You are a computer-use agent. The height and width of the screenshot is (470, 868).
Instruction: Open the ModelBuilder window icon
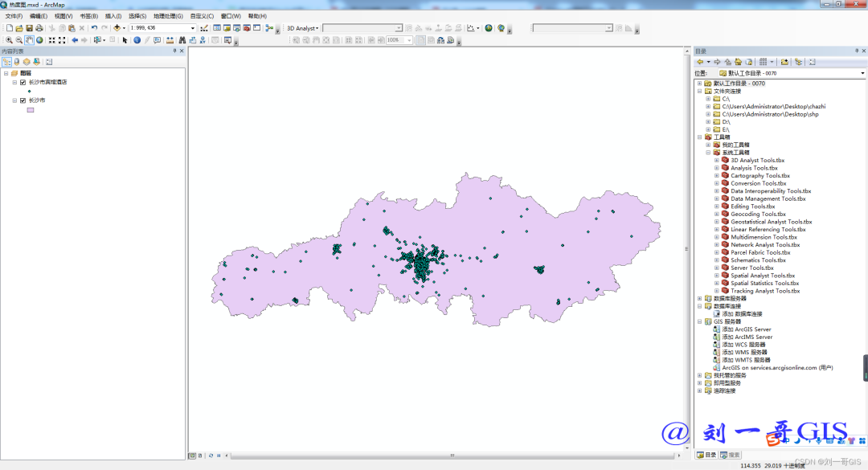pyautogui.click(x=269, y=28)
